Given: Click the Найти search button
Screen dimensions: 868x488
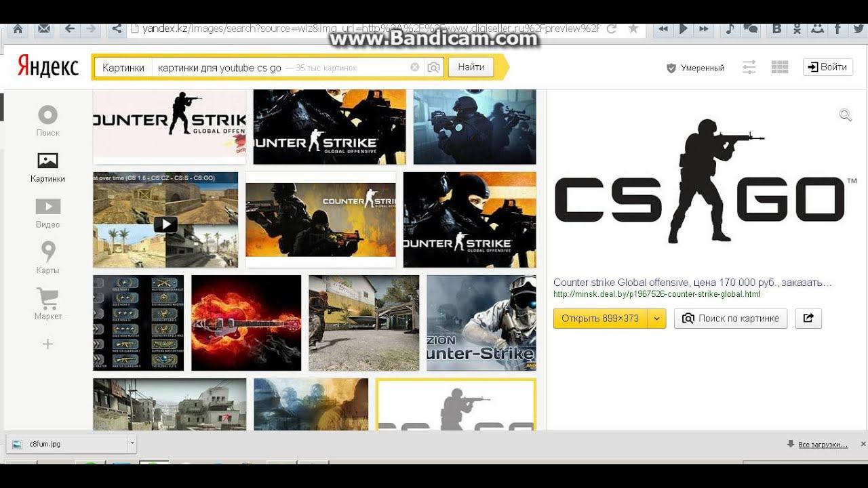Looking at the screenshot, I should coord(471,67).
